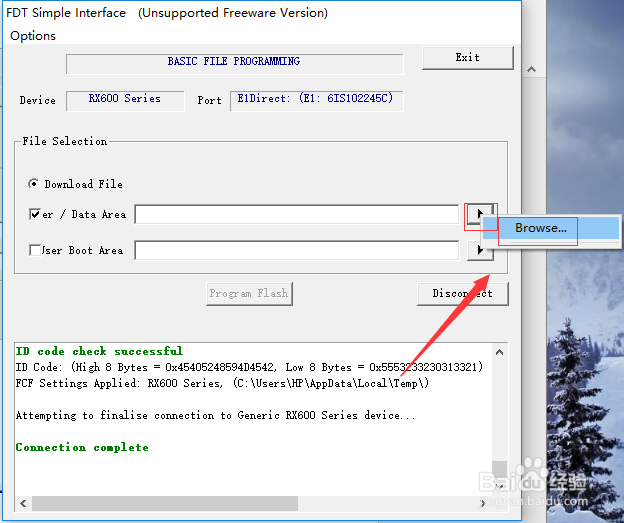Image resolution: width=624 pixels, height=523 pixels.
Task: Open the User Boot Area arrow button menu
Action: click(x=480, y=250)
